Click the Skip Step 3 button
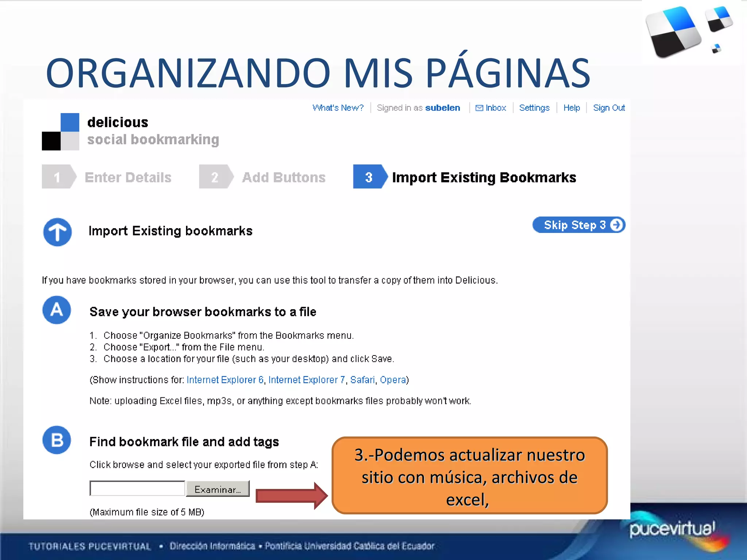Screen dimensions: 747x560 [x=579, y=225]
